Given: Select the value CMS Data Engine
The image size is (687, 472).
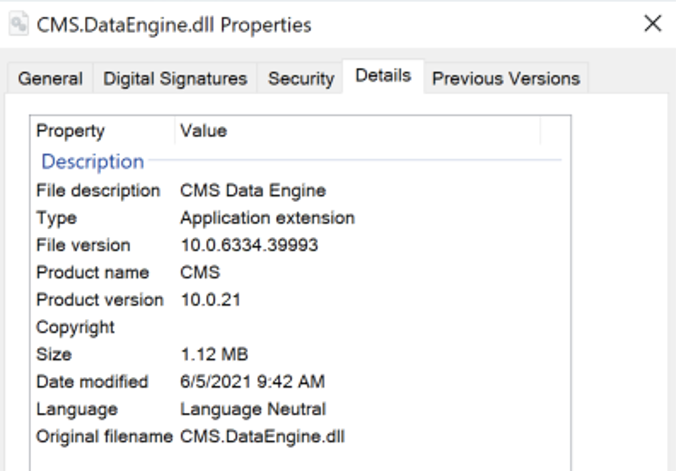Looking at the screenshot, I should (253, 191).
